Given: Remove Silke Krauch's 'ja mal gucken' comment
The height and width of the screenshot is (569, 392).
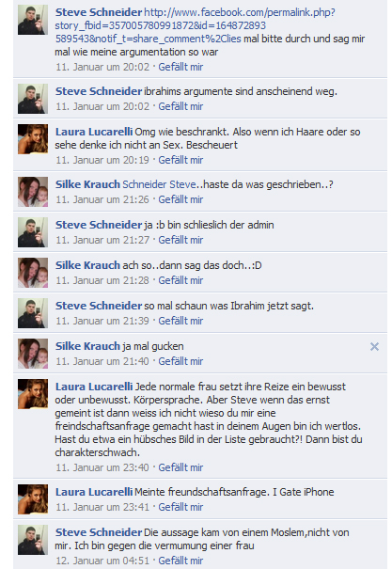Looking at the screenshot, I should pyautogui.click(x=374, y=346).
